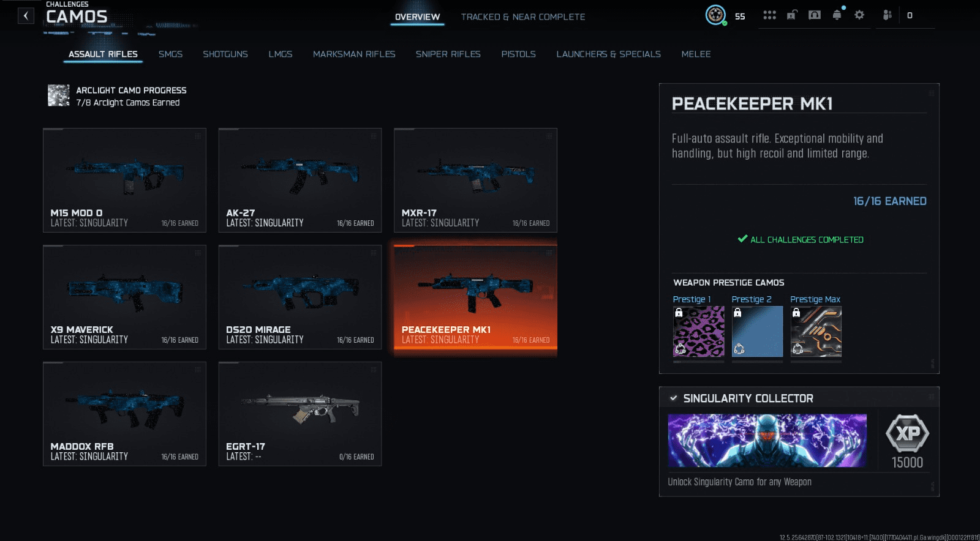The width and height of the screenshot is (980, 541).
Task: Open the notifications bell
Action: point(837,15)
